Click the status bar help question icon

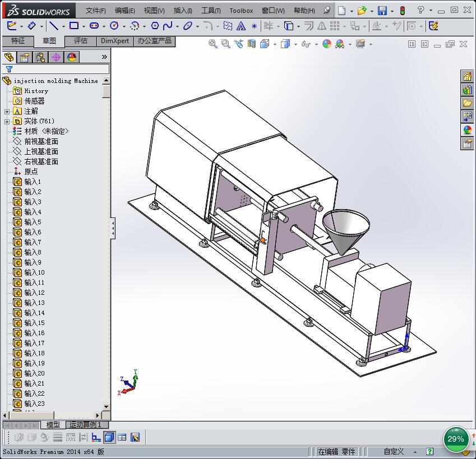point(429,451)
